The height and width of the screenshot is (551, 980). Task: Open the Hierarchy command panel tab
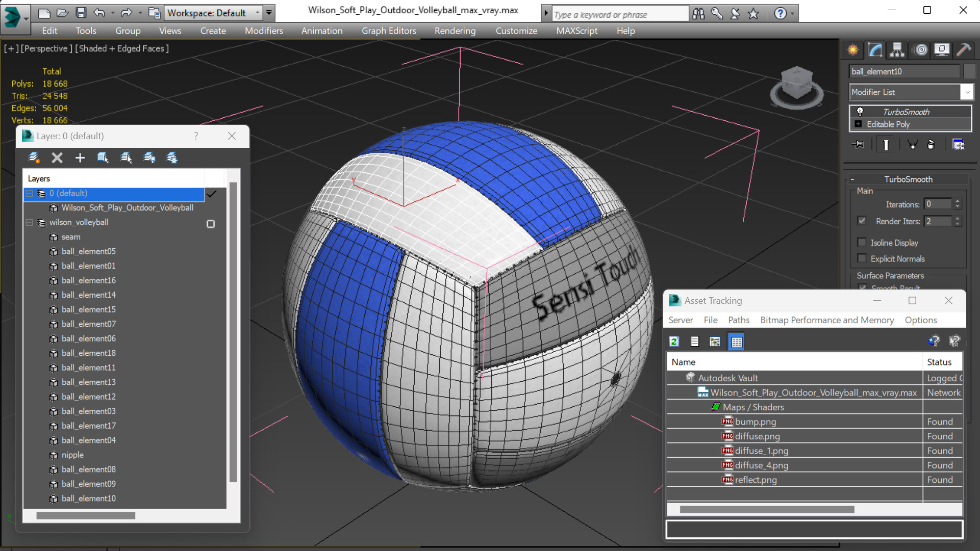point(897,49)
